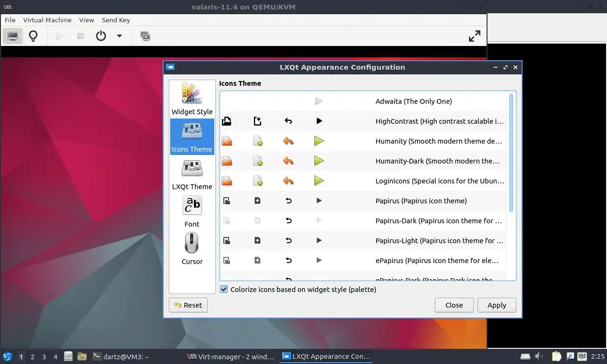Open the LXQt main menu on the panel
The width and height of the screenshot is (607, 364).
click(x=8, y=356)
